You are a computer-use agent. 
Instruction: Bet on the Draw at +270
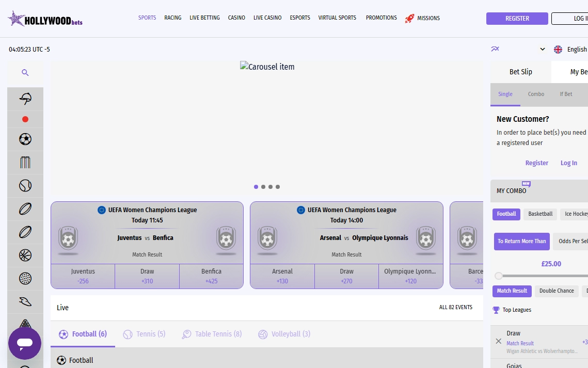point(346,276)
